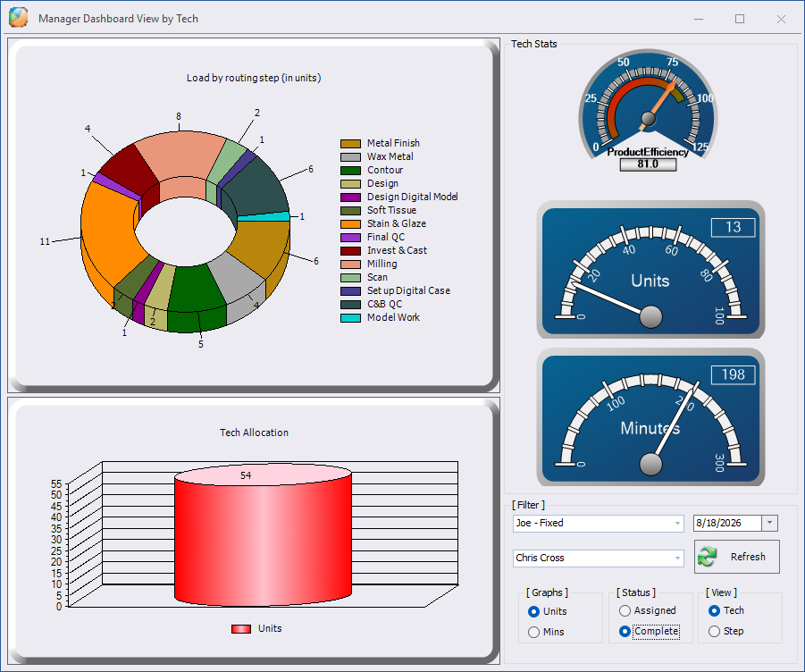Select the Mins graphs radio button

[x=534, y=632]
